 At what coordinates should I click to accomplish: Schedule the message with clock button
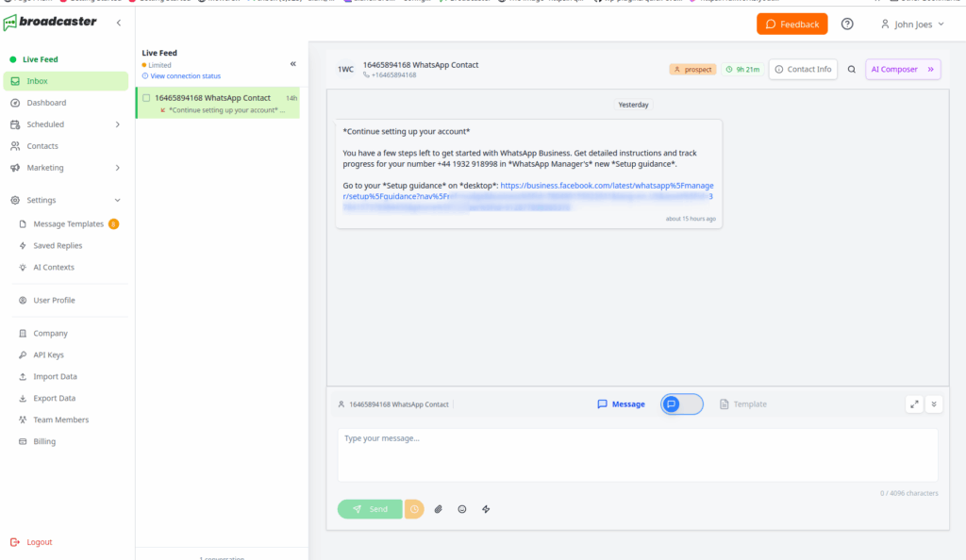click(414, 509)
